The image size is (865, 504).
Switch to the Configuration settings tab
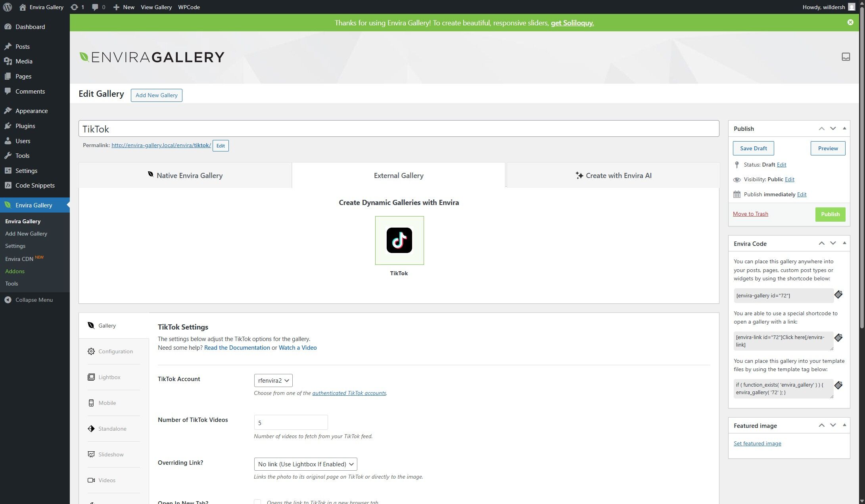tap(114, 351)
